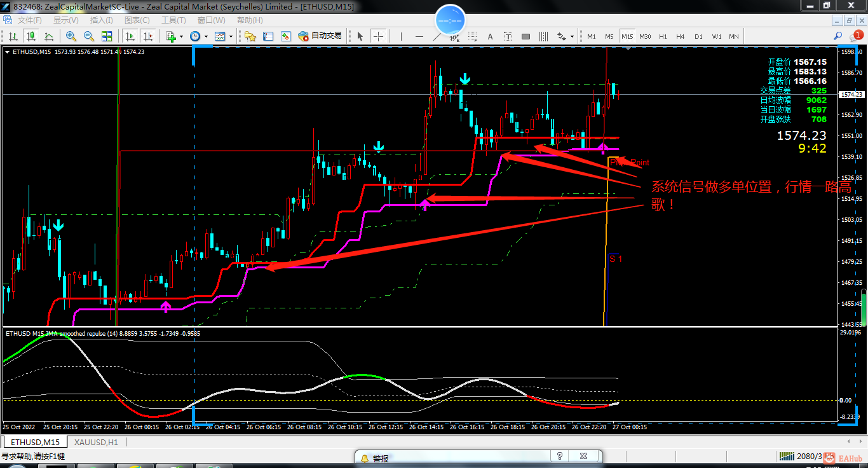The width and height of the screenshot is (868, 468).
Task: Open the 帮助(H) menu
Action: tap(249, 20)
